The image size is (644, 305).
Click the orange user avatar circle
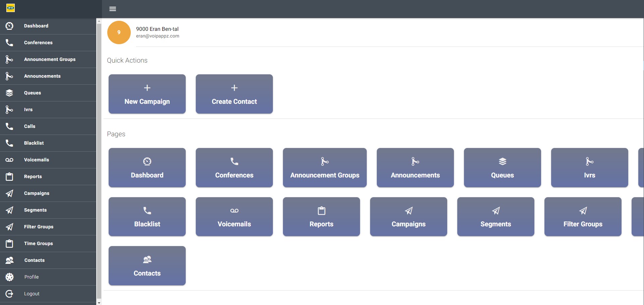click(119, 32)
